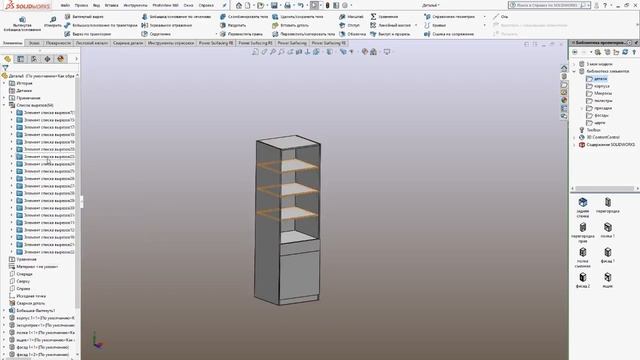Click the Design Library horizontal scrollbar
The height and width of the screenshot is (360, 640).
(x=604, y=188)
